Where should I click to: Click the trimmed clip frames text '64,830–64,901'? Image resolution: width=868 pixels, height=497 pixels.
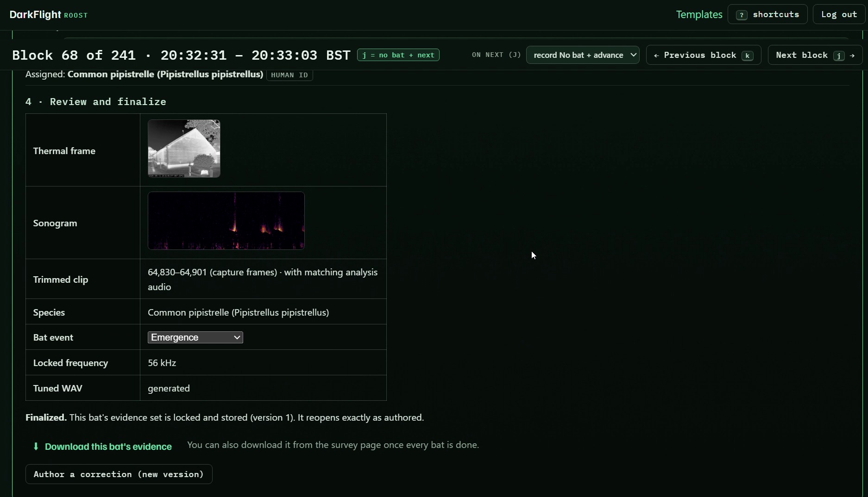(x=177, y=272)
